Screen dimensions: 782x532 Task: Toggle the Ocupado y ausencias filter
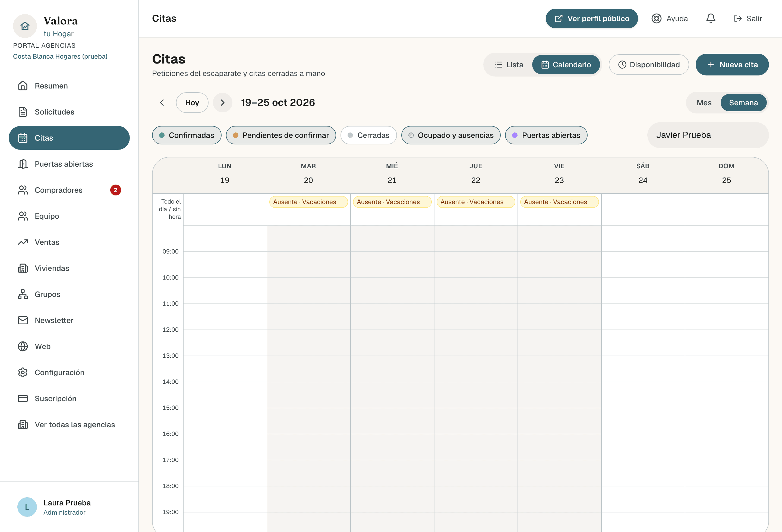click(x=451, y=135)
